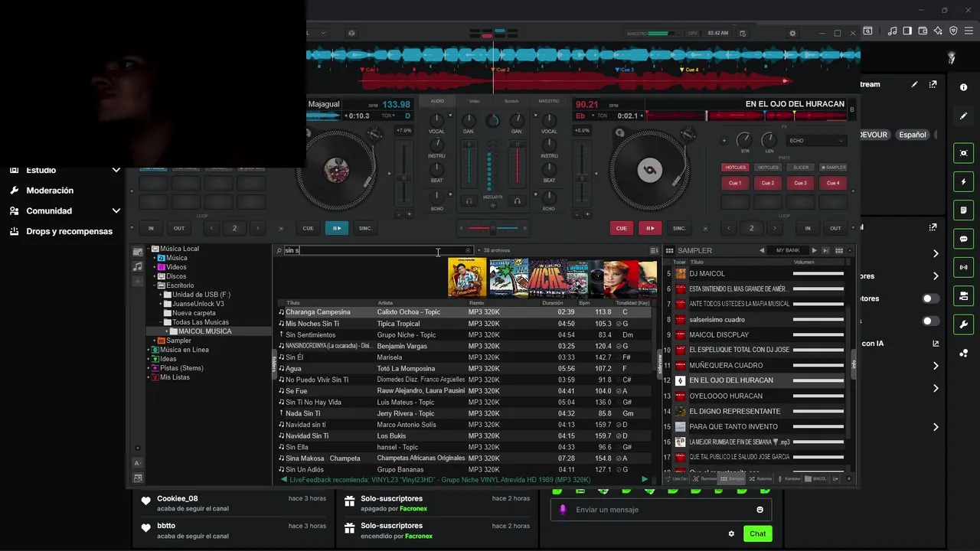Expand Música en Línea tree node
Viewport: 980px width, 551px height.
pyautogui.click(x=148, y=350)
